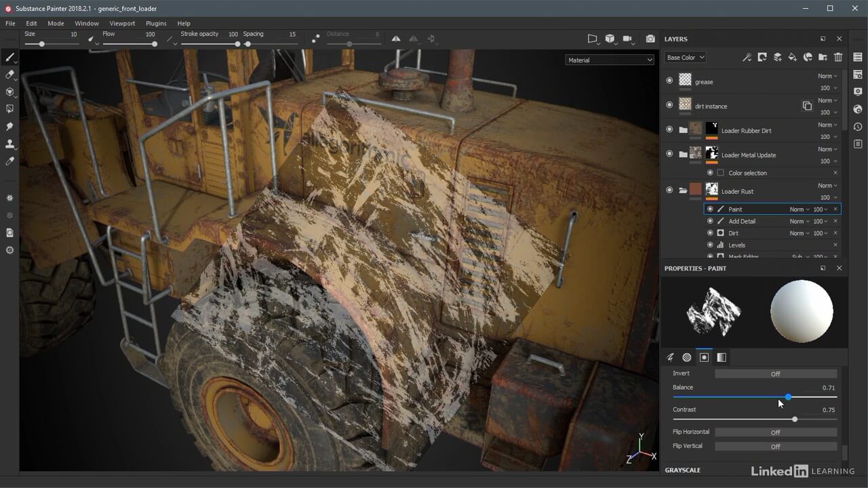Select the Levels effect in layer stack
Image resolution: width=868 pixels, height=488 pixels.
tap(736, 245)
